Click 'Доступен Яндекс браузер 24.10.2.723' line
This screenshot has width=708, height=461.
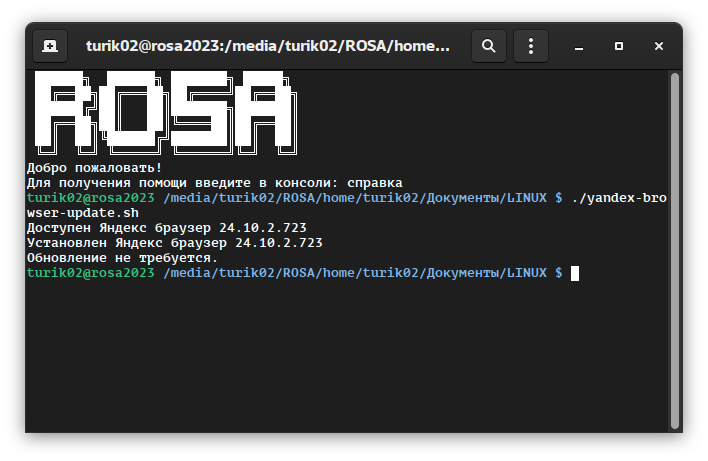[x=167, y=228]
